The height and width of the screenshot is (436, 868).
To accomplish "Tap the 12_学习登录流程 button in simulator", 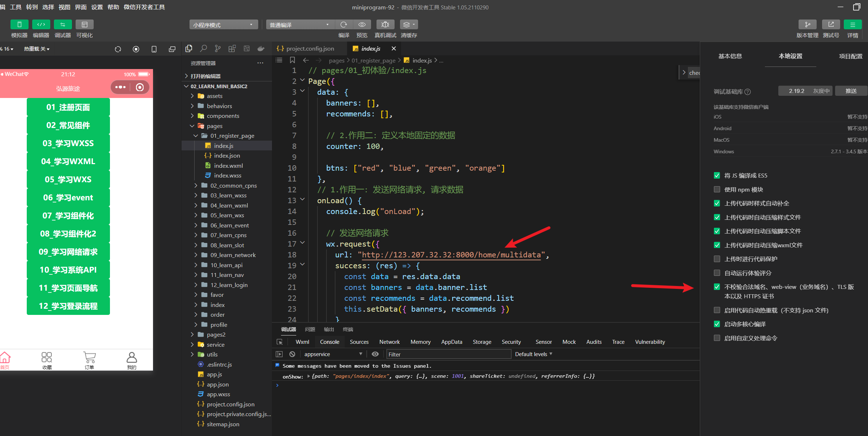I will (x=68, y=306).
